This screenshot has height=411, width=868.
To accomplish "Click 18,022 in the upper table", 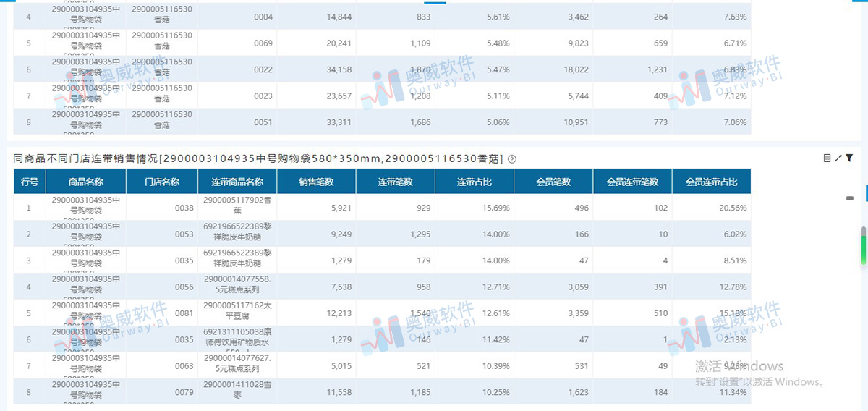I will 576,69.
